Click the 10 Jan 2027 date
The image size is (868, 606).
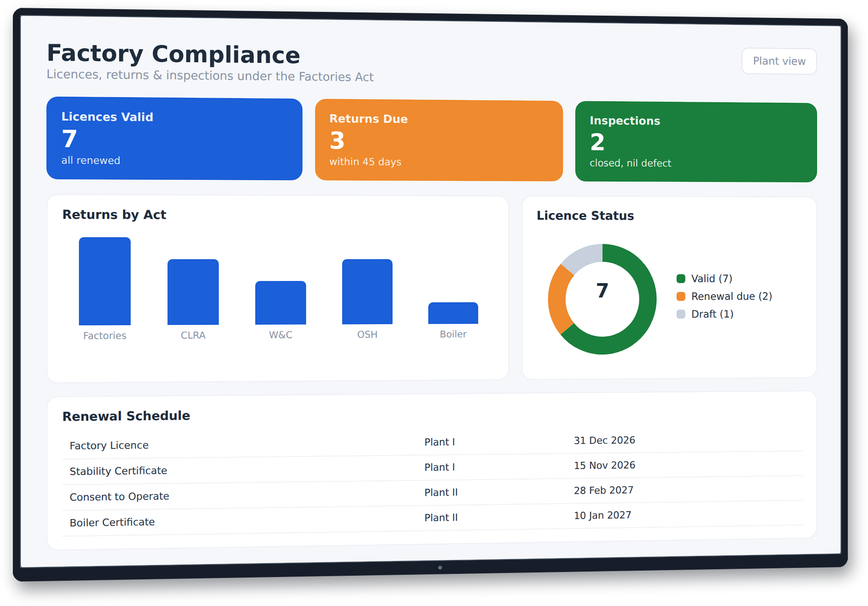click(x=602, y=516)
